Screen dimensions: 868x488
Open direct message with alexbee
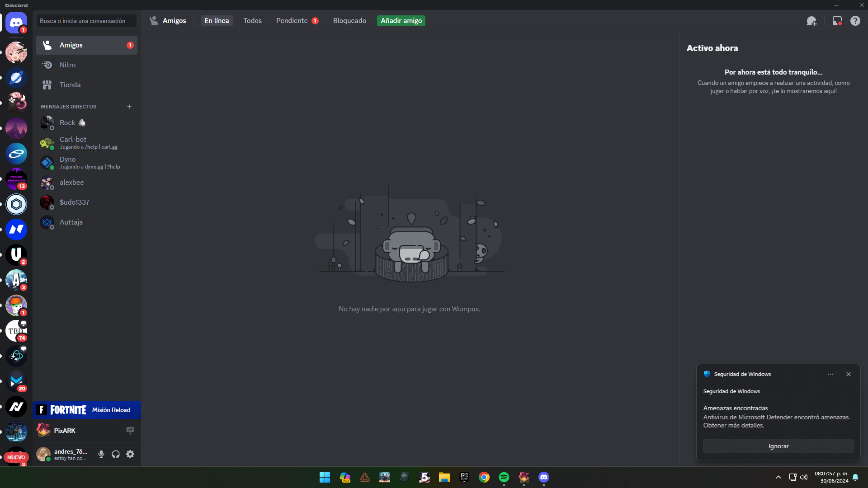(x=87, y=183)
